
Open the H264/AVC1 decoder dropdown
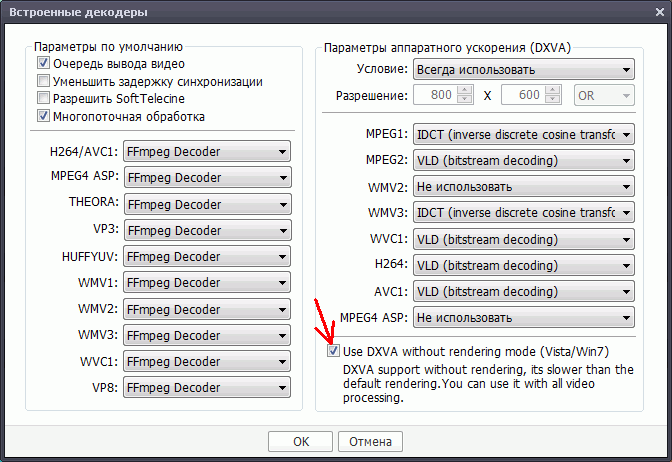pos(206,152)
